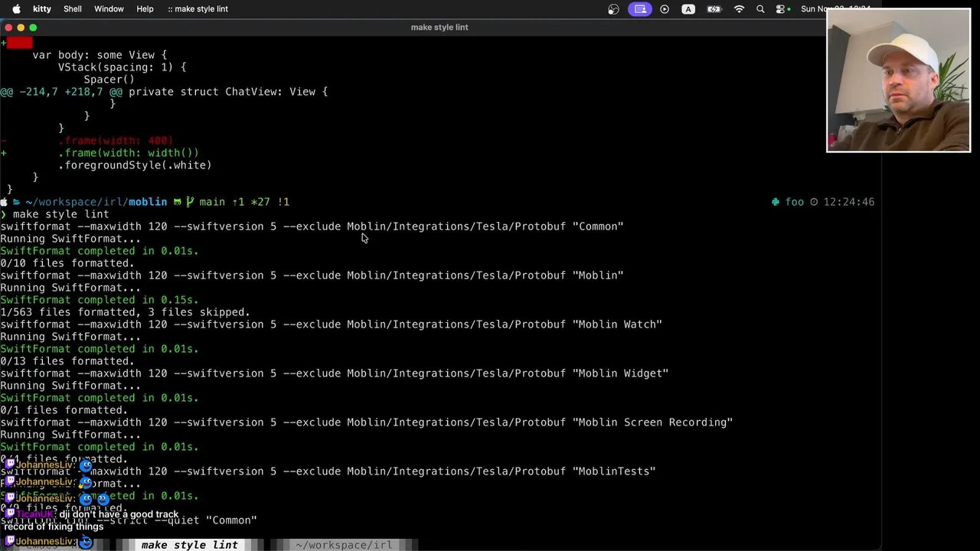The height and width of the screenshot is (551, 980).
Task: Click the '@@ -214,7 +218,7 @@' hunk header
Action: pos(61,92)
